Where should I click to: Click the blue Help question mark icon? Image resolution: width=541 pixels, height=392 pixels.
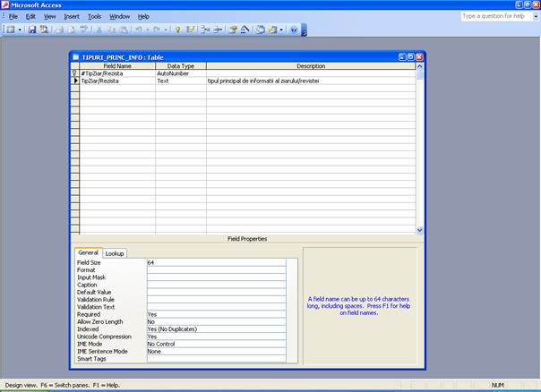coord(294,30)
